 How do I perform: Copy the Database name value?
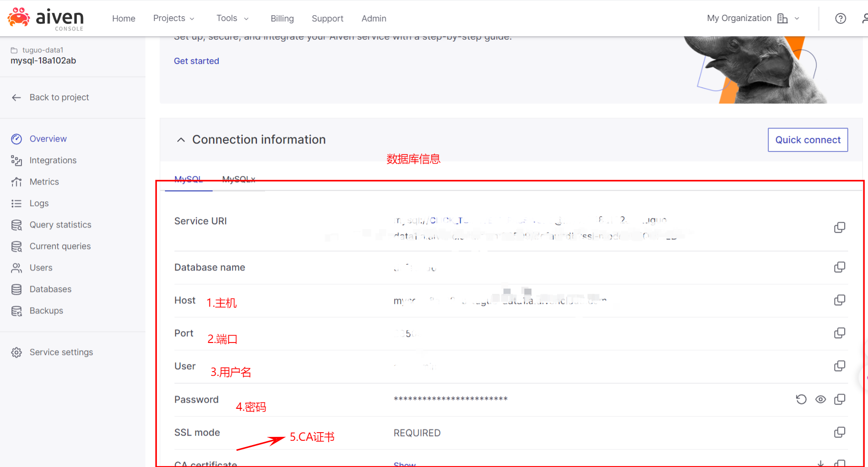[839, 267]
